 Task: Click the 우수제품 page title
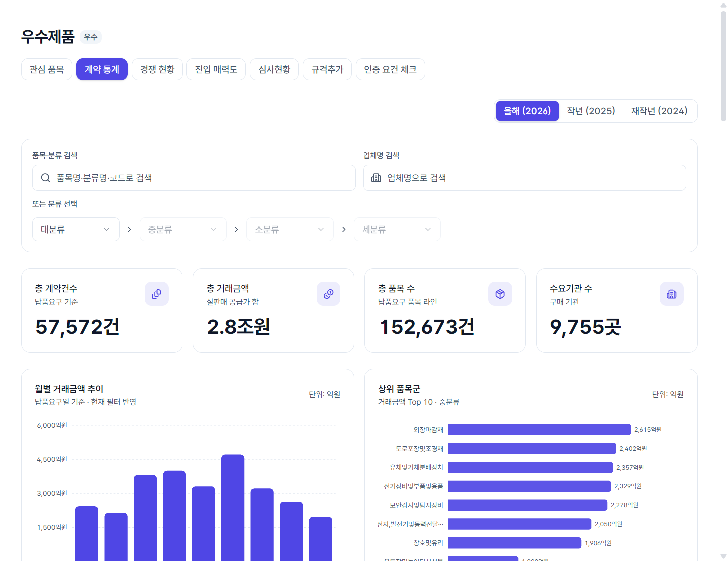[x=48, y=37]
